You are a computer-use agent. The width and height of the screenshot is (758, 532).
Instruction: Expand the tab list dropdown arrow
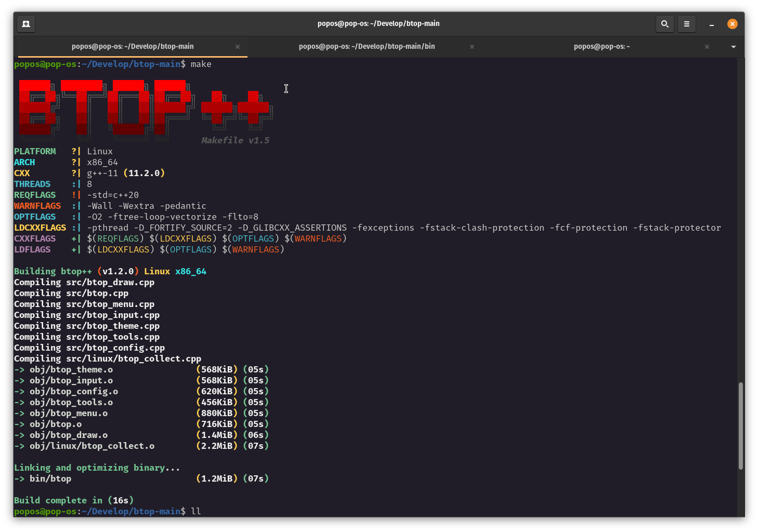pos(733,47)
